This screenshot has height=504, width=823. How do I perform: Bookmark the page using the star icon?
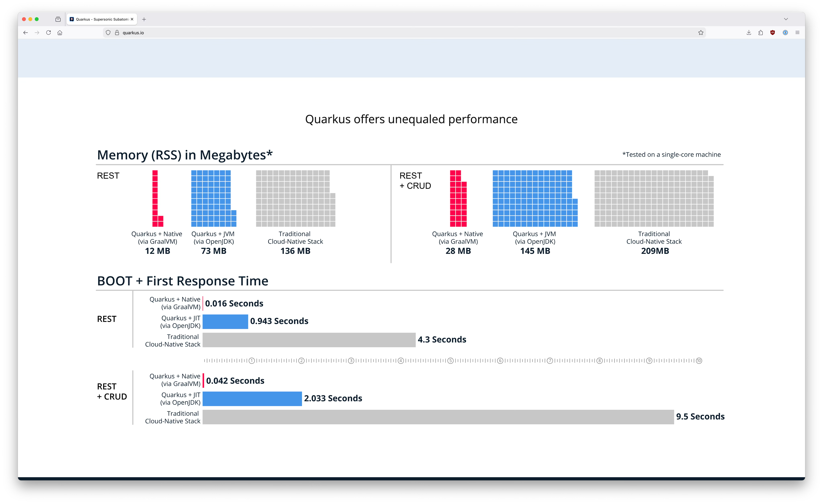point(701,32)
